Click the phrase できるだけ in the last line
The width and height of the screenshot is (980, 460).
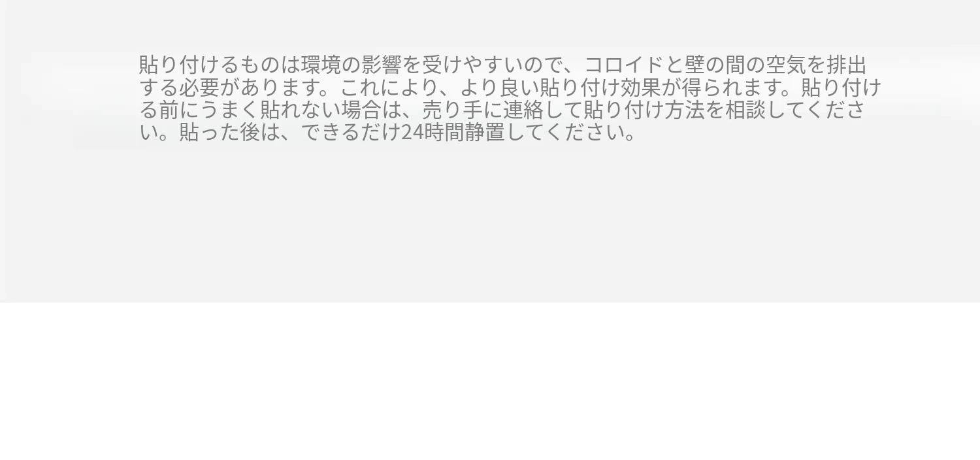(x=350, y=133)
